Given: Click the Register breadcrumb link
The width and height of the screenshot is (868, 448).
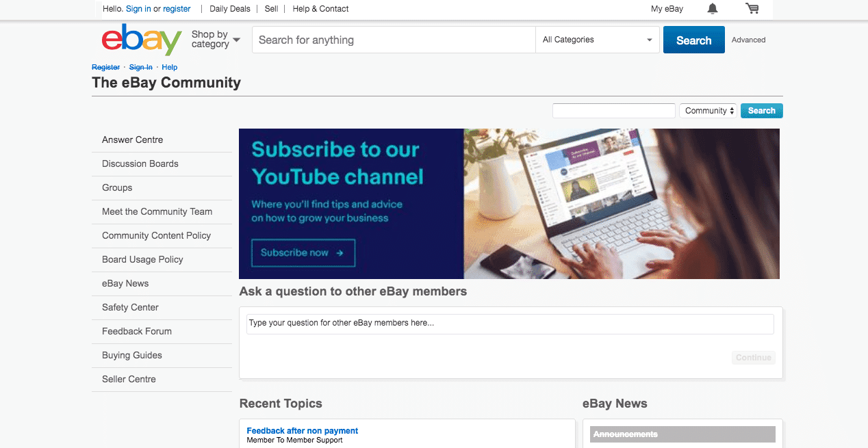Looking at the screenshot, I should click(x=105, y=67).
